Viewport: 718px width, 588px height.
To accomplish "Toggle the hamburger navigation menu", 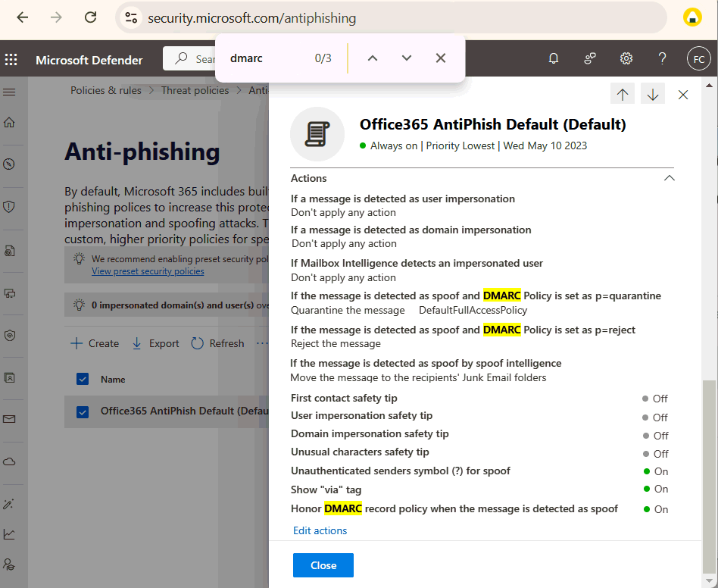I will tap(9, 92).
